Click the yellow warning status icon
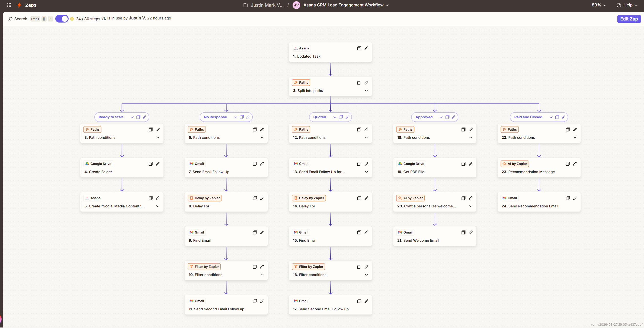 tap(72, 19)
